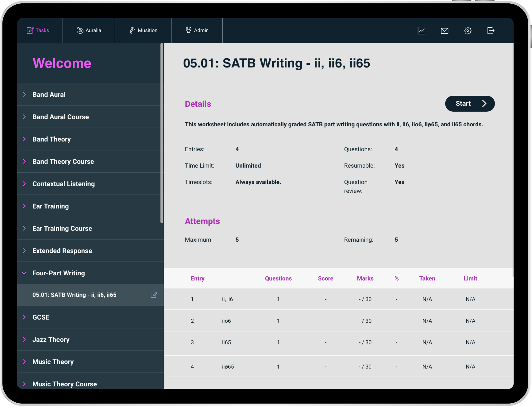Select entry row 3 for ii65
532x406 pixels.
click(337, 342)
